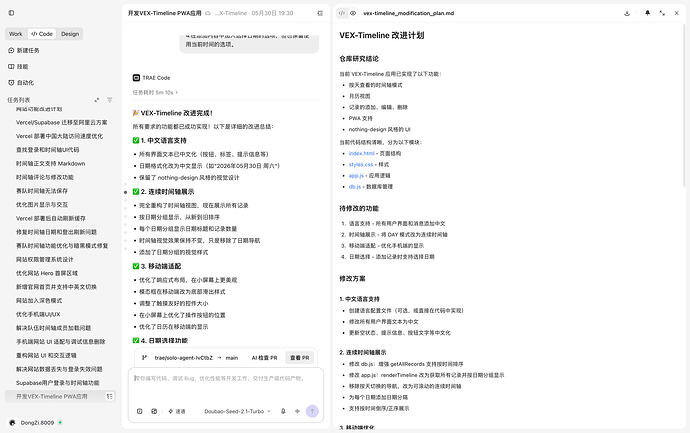Open task 优化手机端UI/UX
This screenshot has width=690, height=433.
click(38, 314)
